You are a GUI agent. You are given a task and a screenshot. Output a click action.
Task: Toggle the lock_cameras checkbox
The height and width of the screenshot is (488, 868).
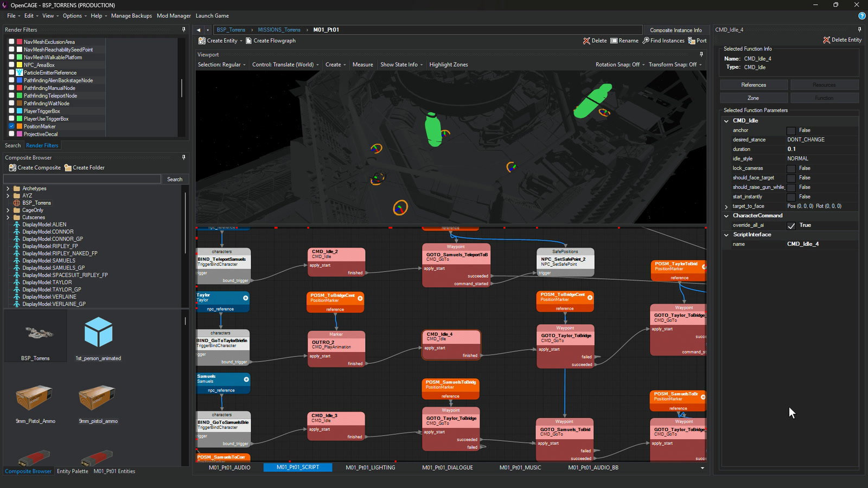(791, 169)
